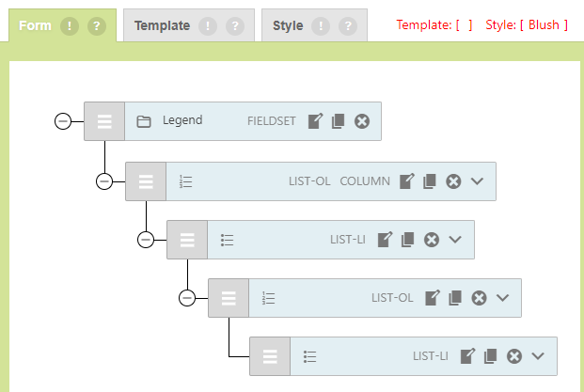Click the Template tab question mark icon
This screenshot has height=392, width=584.
click(234, 26)
